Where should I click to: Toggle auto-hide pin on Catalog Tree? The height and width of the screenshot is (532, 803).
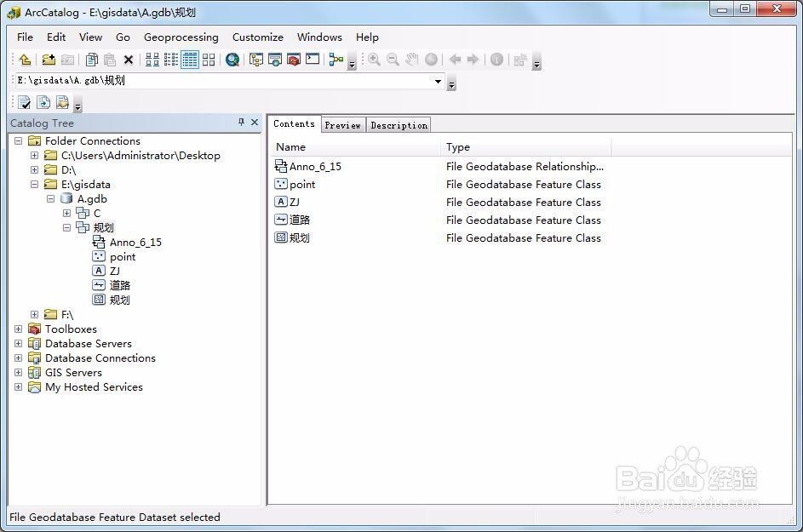(241, 123)
